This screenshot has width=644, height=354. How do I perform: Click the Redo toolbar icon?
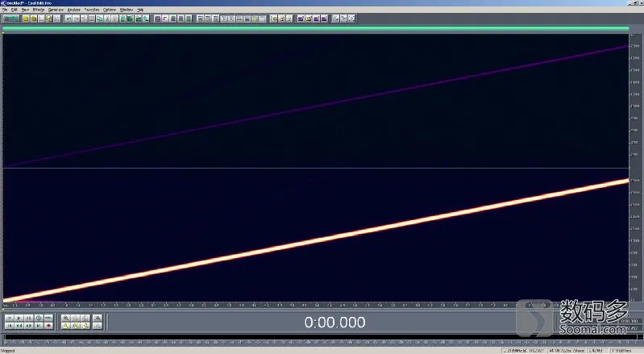click(x=76, y=19)
